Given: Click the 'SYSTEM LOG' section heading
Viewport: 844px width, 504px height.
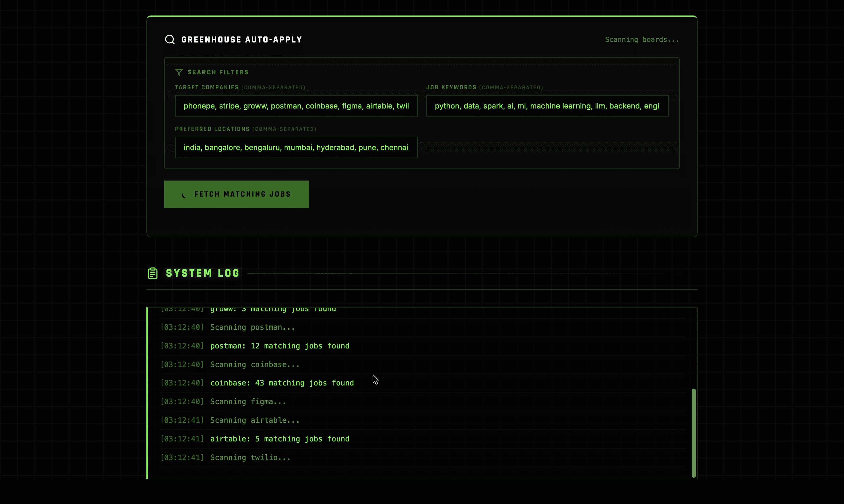Looking at the screenshot, I should [x=203, y=273].
